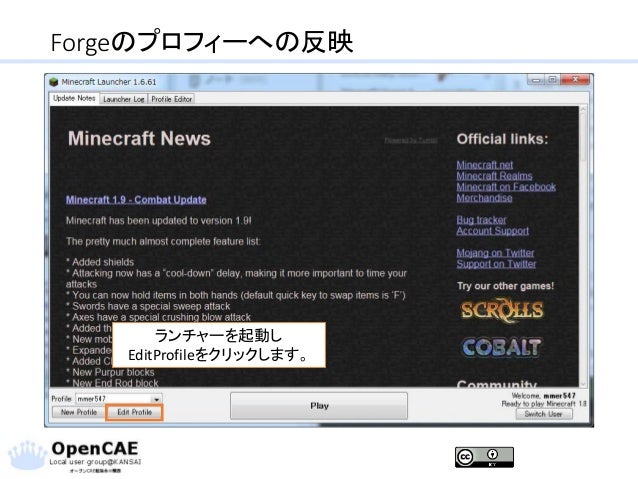The height and width of the screenshot is (479, 638).
Task: Maximize the Minecraft Launcher window
Action: click(x=552, y=80)
